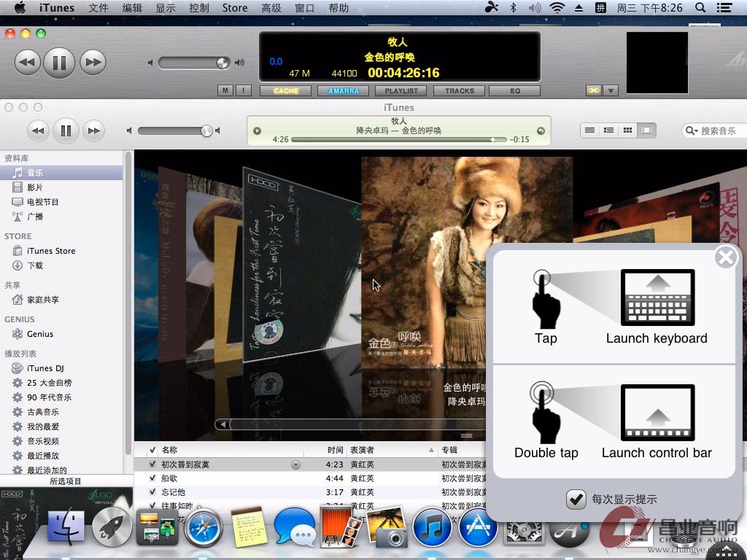
Task: Open the arrow menu on 初次尝到寂寞 row
Action: point(295,464)
